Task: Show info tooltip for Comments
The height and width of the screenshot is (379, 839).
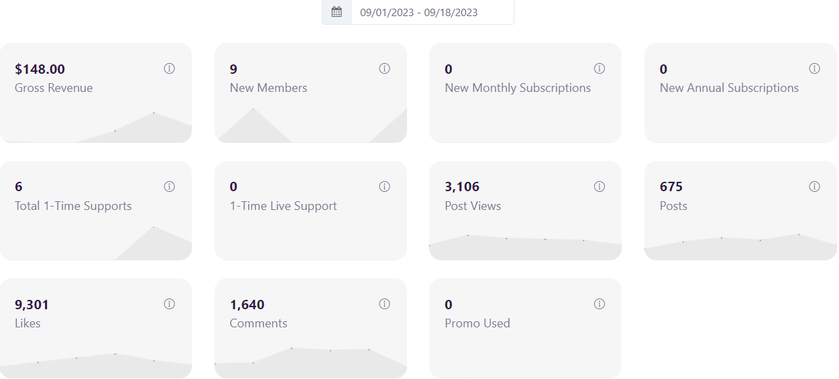Action: 384,304
